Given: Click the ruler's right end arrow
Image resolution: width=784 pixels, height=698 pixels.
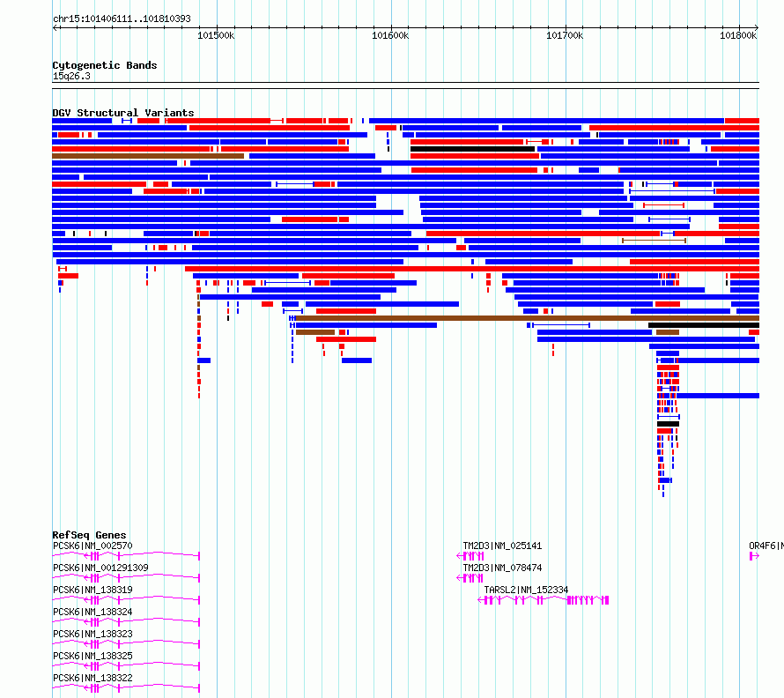Looking at the screenshot, I should click(757, 27).
